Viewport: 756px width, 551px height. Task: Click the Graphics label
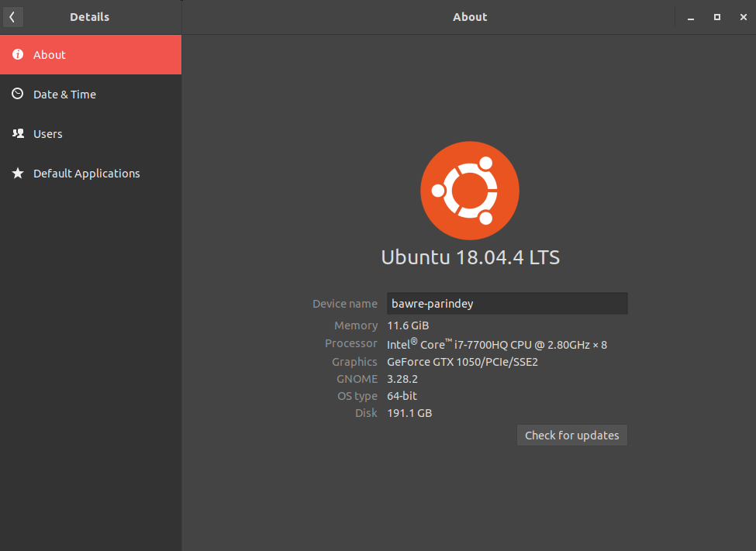tap(354, 362)
